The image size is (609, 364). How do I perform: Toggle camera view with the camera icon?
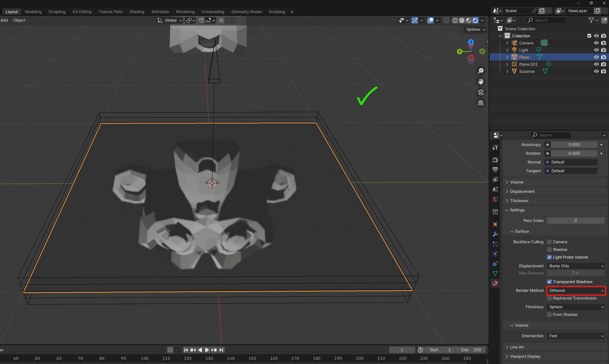481,92
